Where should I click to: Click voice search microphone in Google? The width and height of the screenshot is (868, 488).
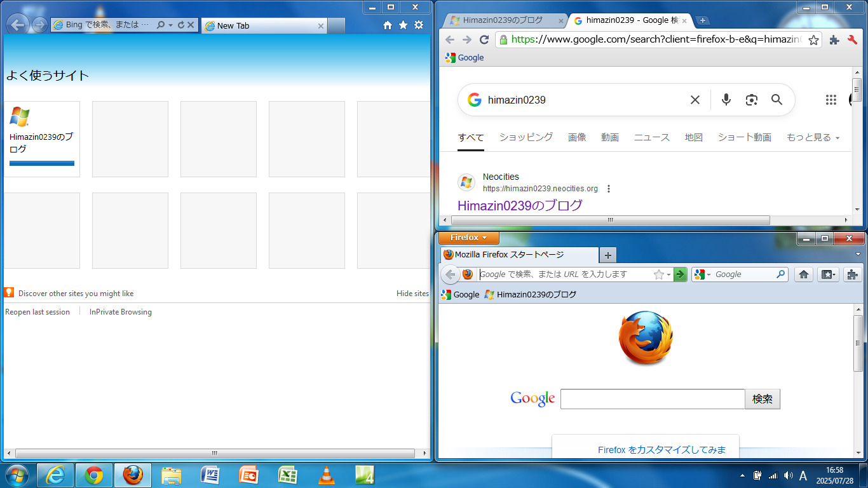(726, 100)
